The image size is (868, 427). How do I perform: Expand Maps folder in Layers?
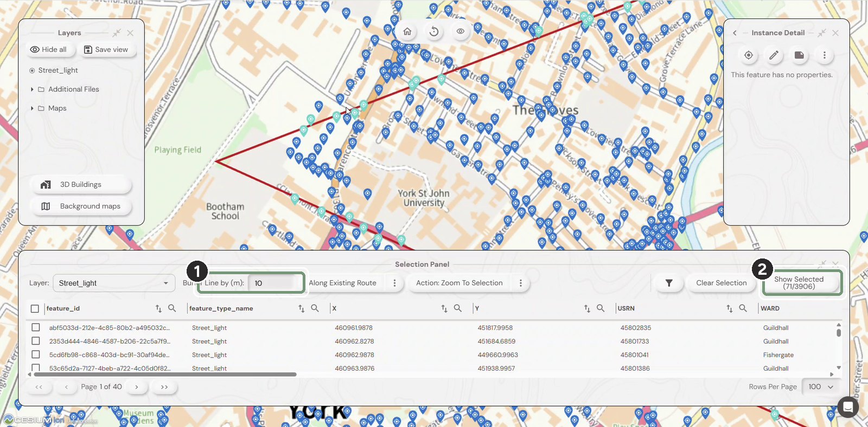point(32,108)
